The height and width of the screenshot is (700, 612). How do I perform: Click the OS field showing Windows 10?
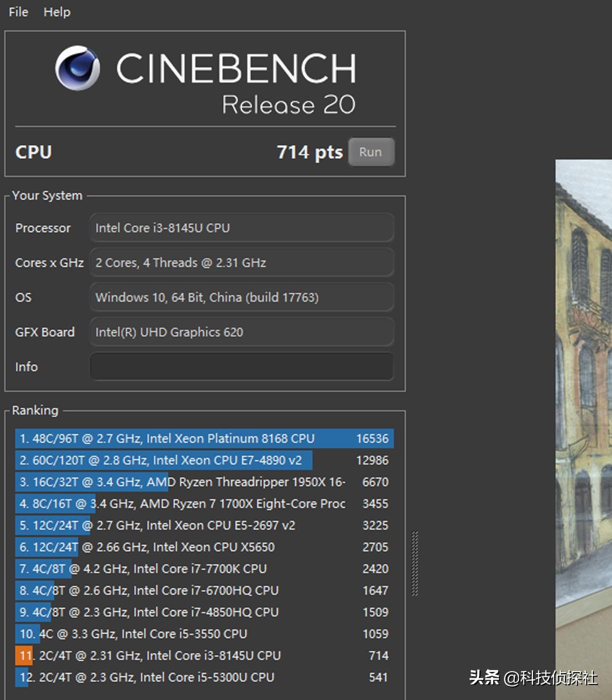241,297
